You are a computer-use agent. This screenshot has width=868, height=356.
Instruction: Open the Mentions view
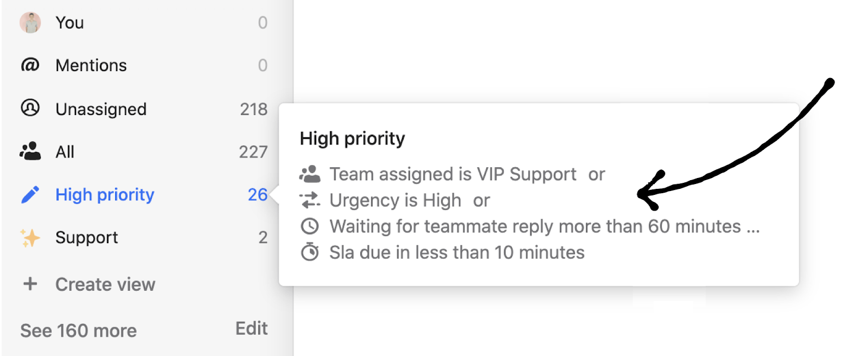[x=91, y=66]
